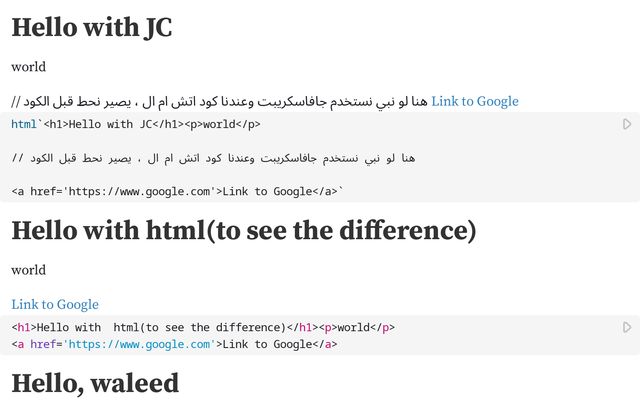Click the 'world' paragraph under Hello with JC

click(x=28, y=67)
